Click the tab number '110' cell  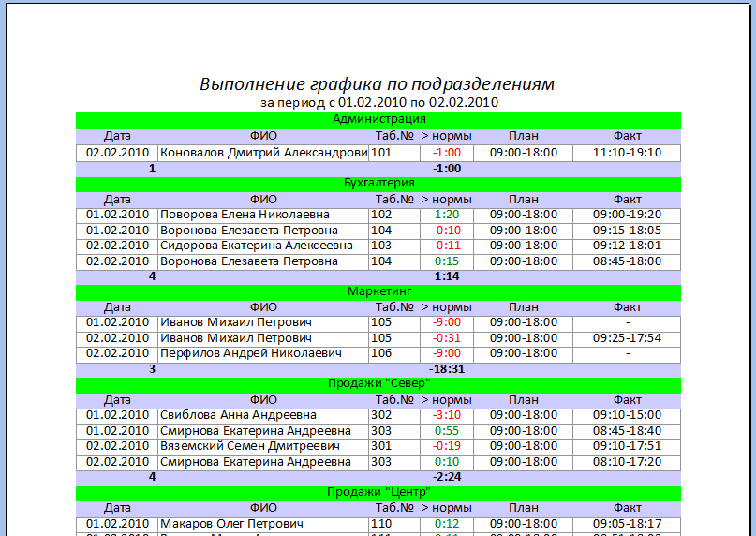394,524
